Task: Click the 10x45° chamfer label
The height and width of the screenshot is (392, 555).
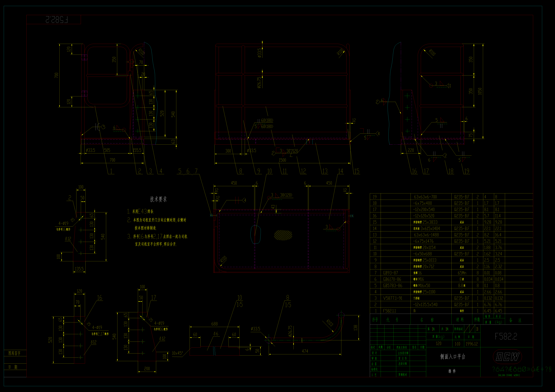Action: tap(177, 353)
